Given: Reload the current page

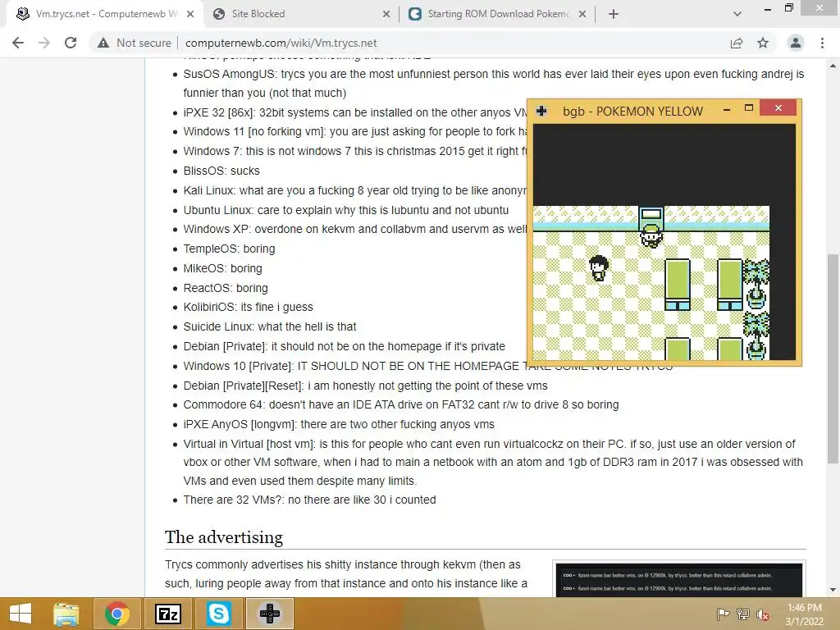Looking at the screenshot, I should pyautogui.click(x=71, y=43).
